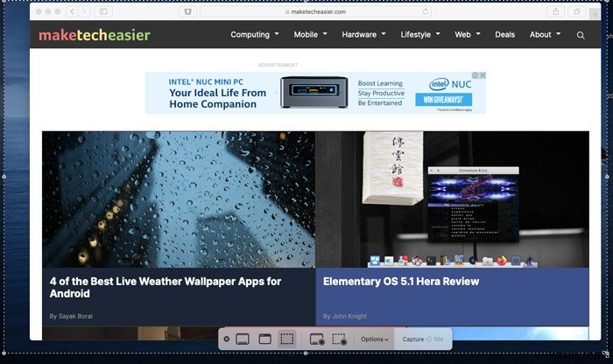Open '4 of the Best Live Weather Wallpaper Apps' article

(x=166, y=288)
